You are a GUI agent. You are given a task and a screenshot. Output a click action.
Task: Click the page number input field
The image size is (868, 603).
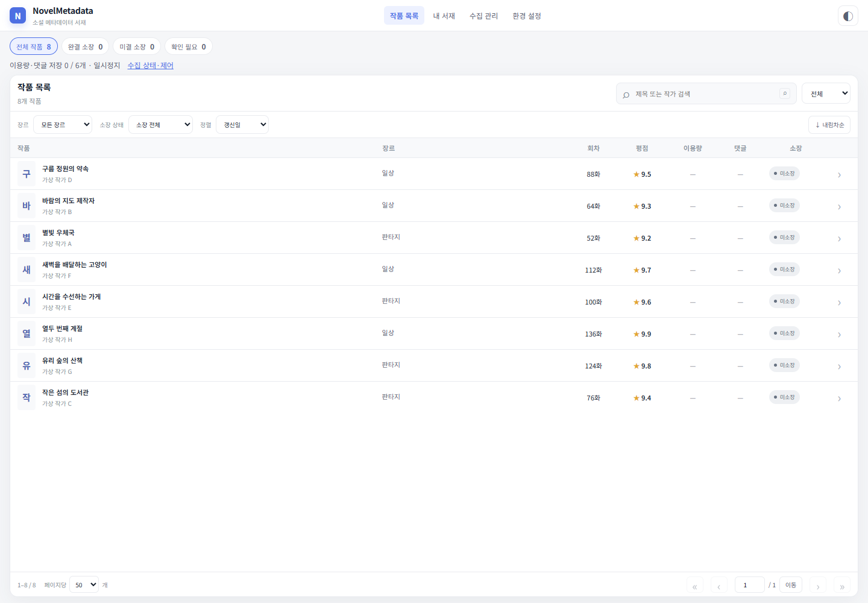coord(750,585)
